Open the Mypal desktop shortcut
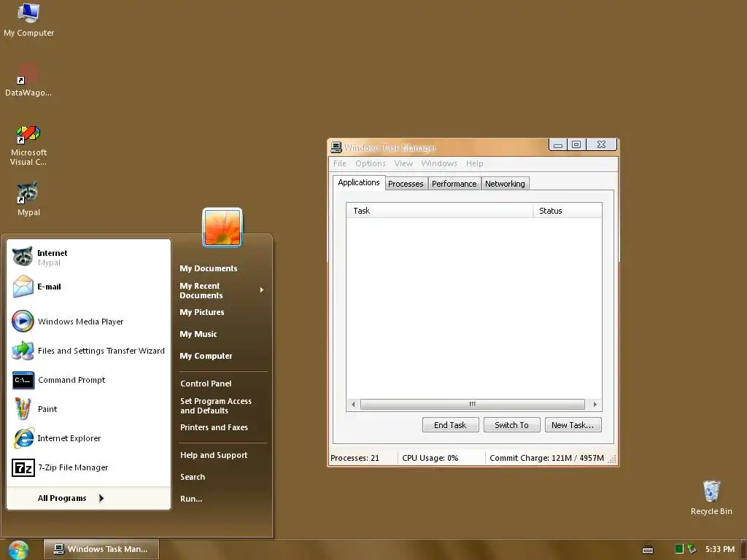747x560 pixels. coord(28,199)
